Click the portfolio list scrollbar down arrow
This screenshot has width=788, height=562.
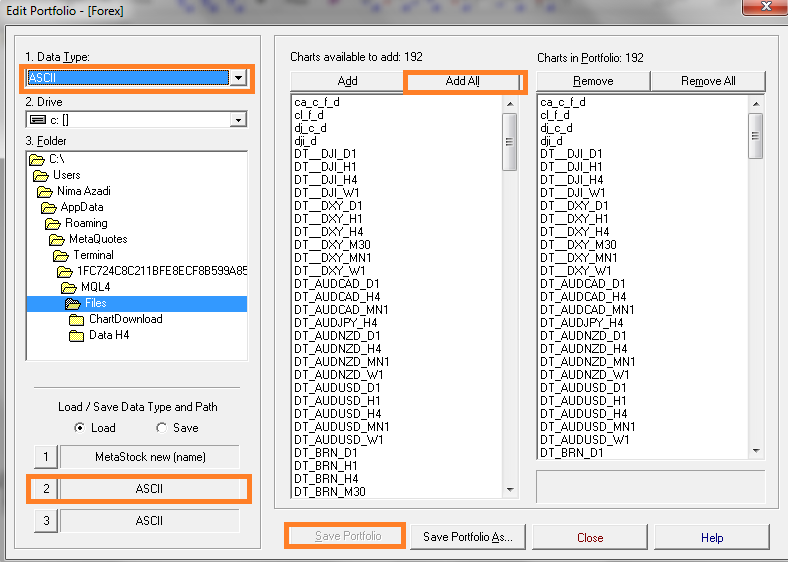click(756, 451)
